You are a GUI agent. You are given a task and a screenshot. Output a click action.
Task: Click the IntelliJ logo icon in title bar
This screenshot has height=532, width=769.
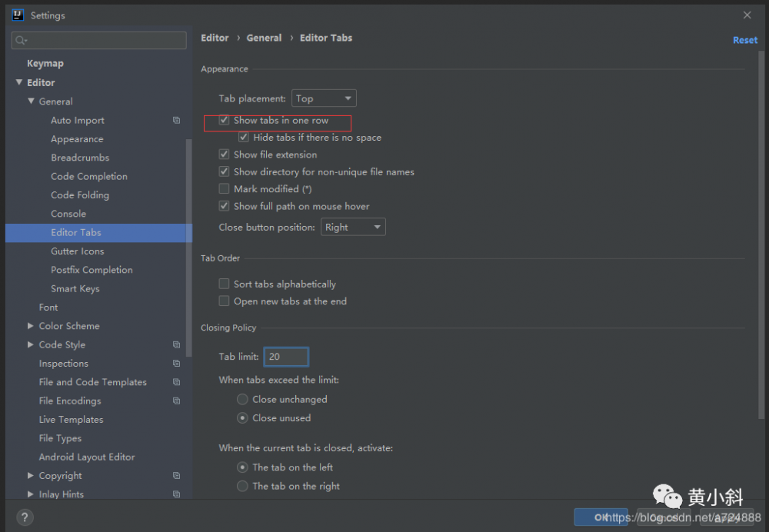click(18, 15)
